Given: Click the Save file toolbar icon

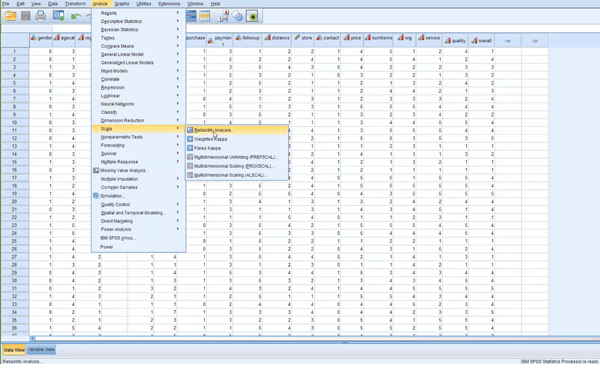Looking at the screenshot, I should click(26, 16).
